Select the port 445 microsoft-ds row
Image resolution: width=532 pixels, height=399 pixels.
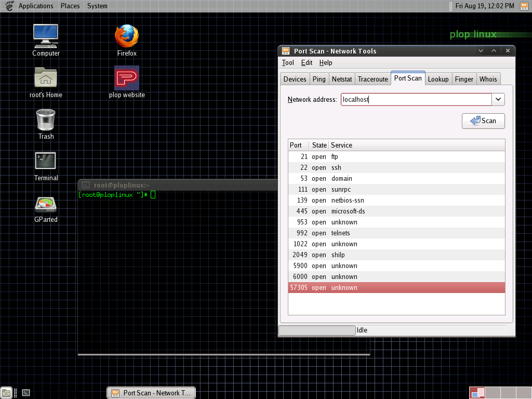396,211
